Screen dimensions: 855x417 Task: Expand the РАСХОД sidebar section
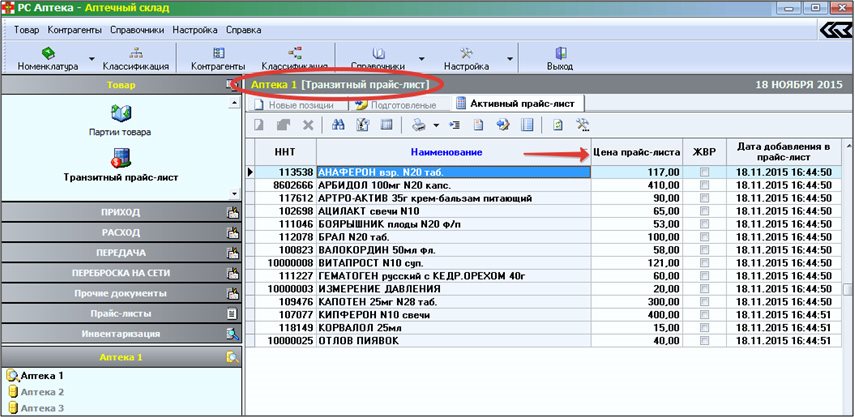[x=121, y=232]
